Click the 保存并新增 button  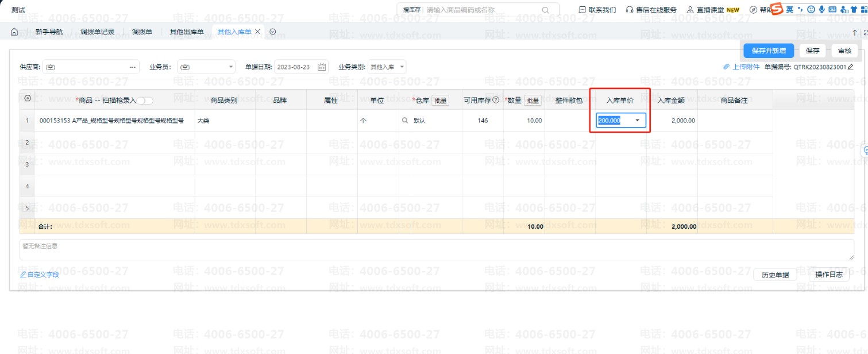coord(768,51)
